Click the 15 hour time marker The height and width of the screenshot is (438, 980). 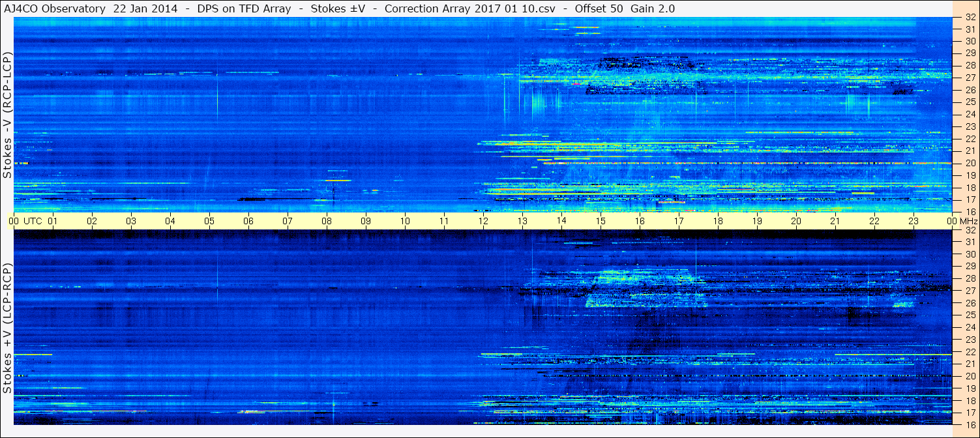coord(601,221)
